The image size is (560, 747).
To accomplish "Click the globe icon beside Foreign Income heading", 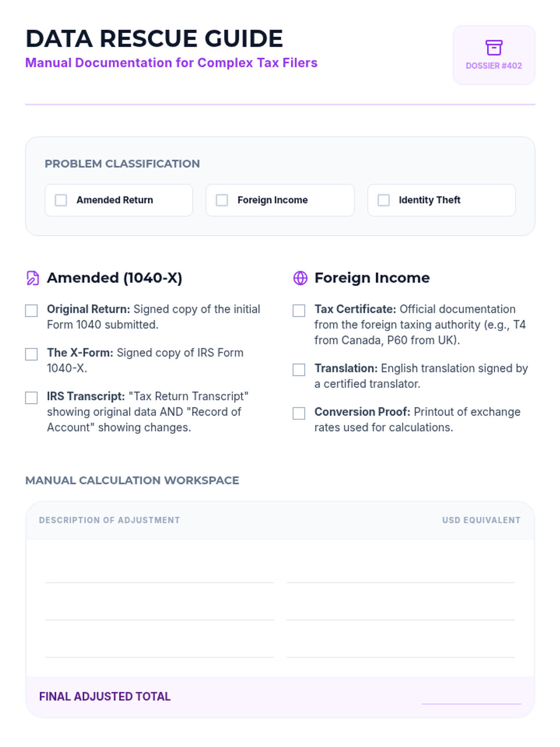I will 300,278.
